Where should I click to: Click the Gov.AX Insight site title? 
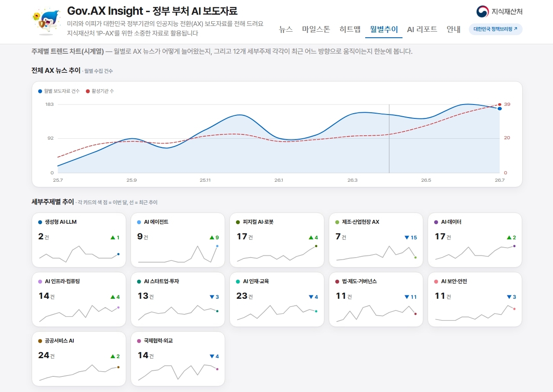tap(152, 11)
